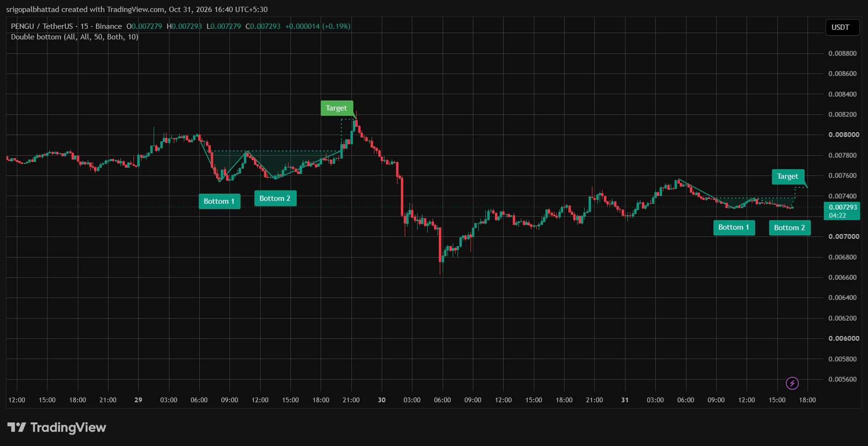Click the Bottom 1 label under the 09:00 dip
The width and height of the screenshot is (868, 446).
coord(219,201)
